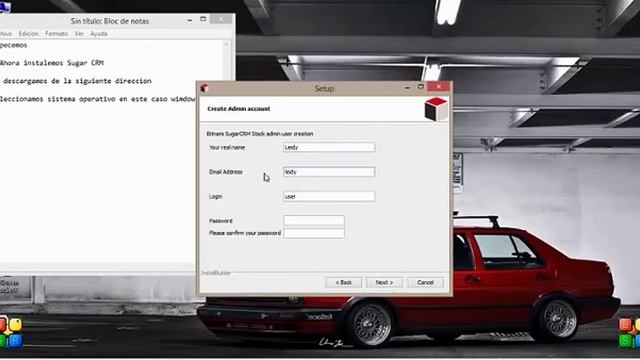Click the colored blocks icon at bottom right
640x360 pixels.
629,333
